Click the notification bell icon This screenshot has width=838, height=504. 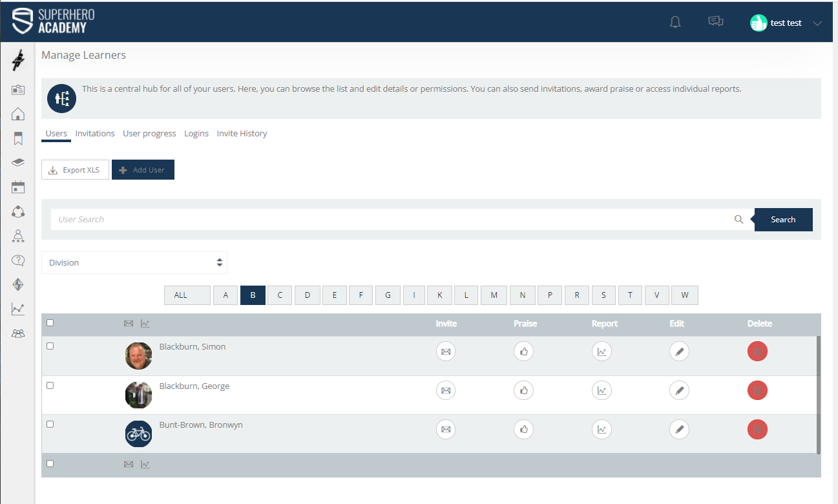pyautogui.click(x=675, y=23)
